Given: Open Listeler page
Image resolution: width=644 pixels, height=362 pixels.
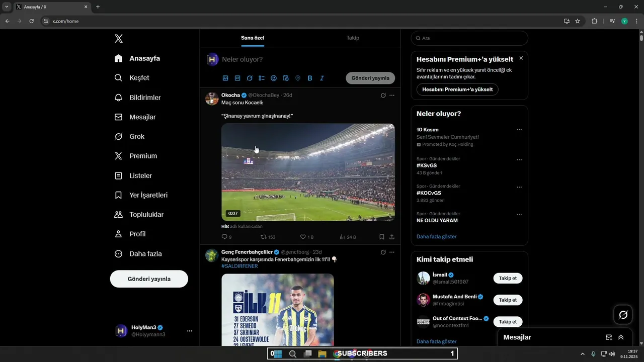Looking at the screenshot, I should pyautogui.click(x=133, y=175).
